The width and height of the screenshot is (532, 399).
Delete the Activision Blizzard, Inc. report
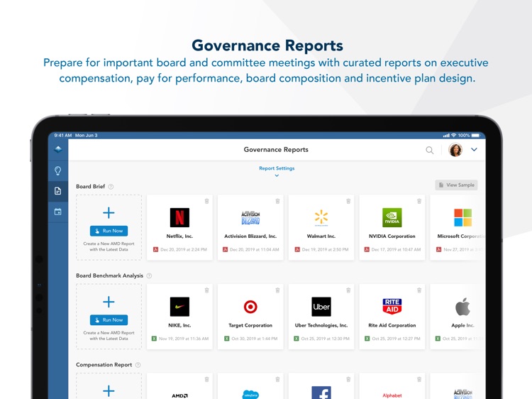click(x=277, y=202)
